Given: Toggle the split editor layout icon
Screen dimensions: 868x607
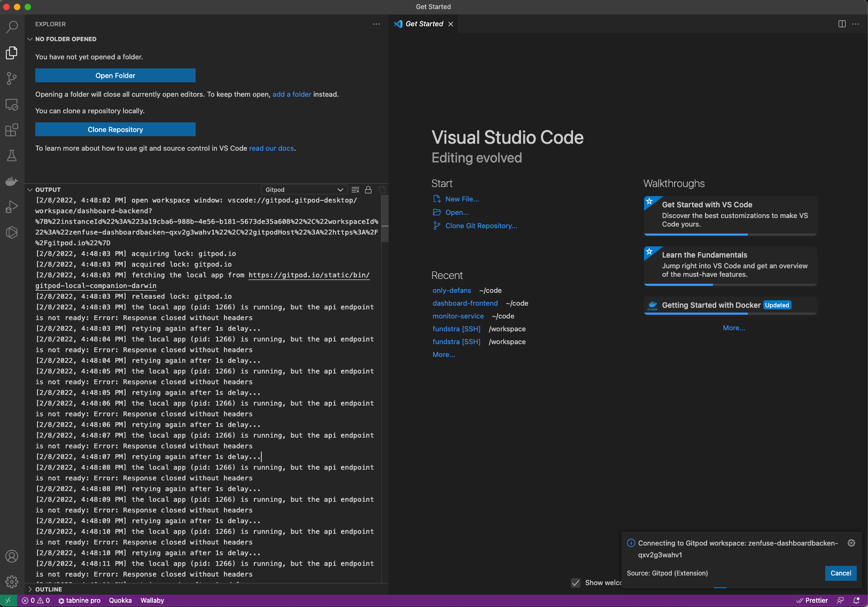Looking at the screenshot, I should (843, 24).
